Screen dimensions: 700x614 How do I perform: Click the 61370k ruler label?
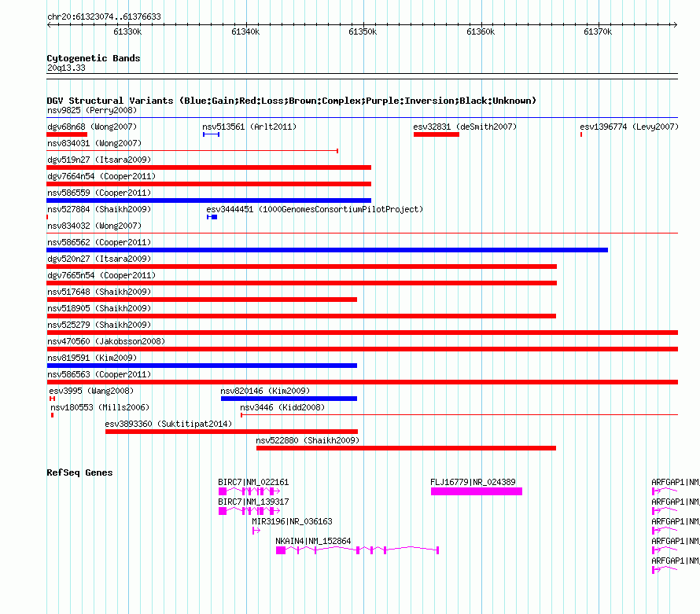[599, 31]
